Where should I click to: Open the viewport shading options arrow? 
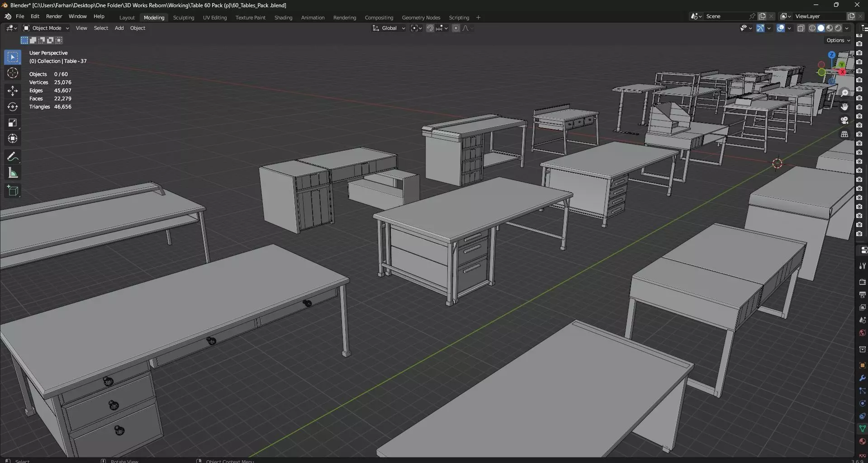pos(847,28)
